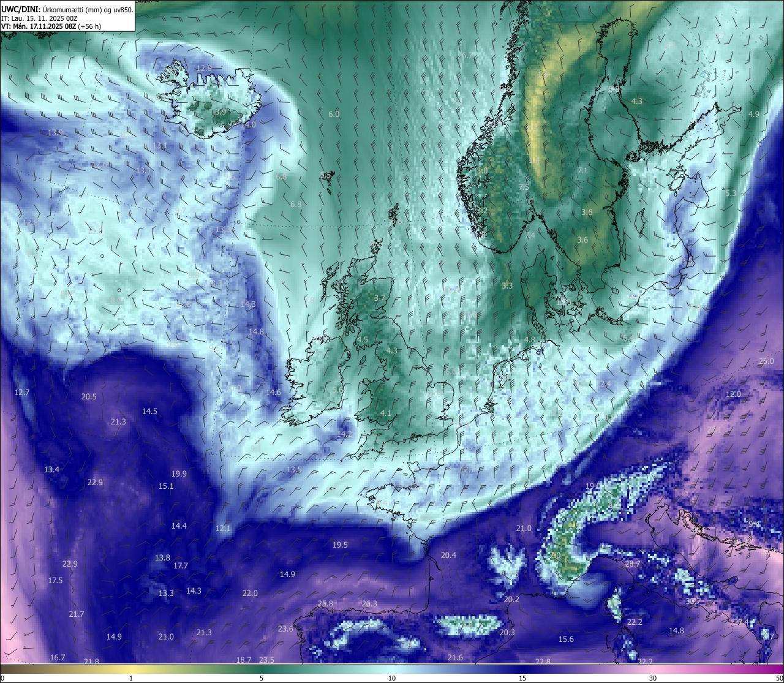Click the 10 tick label on the color scale

[x=392, y=678]
